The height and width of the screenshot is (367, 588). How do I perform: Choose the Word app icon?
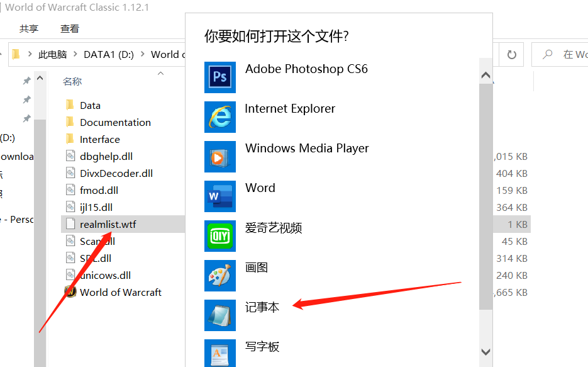(x=219, y=196)
